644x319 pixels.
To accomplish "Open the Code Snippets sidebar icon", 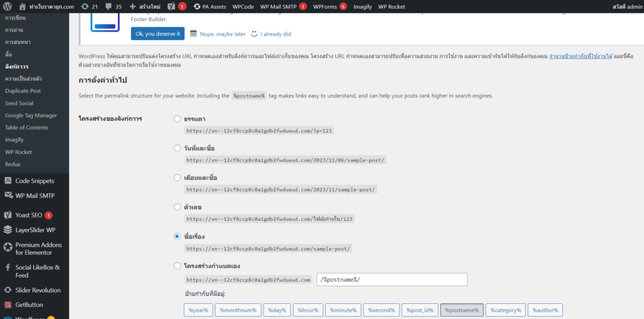I will pyautogui.click(x=8, y=181).
